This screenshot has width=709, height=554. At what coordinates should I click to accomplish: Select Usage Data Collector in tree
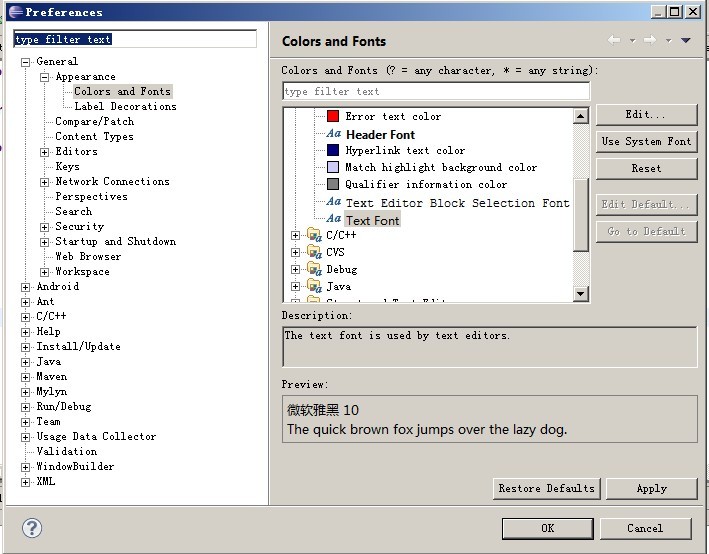coord(96,436)
